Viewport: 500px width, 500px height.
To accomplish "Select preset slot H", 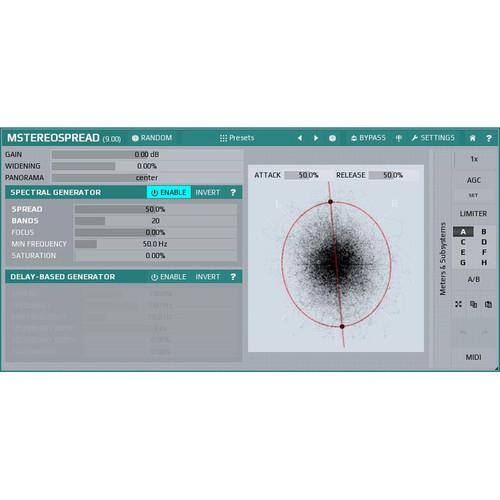I will point(484,263).
